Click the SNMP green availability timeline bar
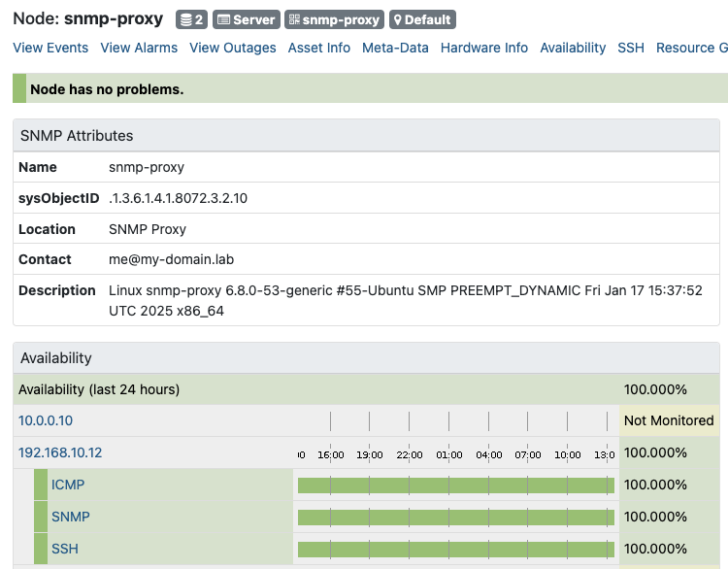Screen dimensions: 728x569 pyautogui.click(x=455, y=517)
